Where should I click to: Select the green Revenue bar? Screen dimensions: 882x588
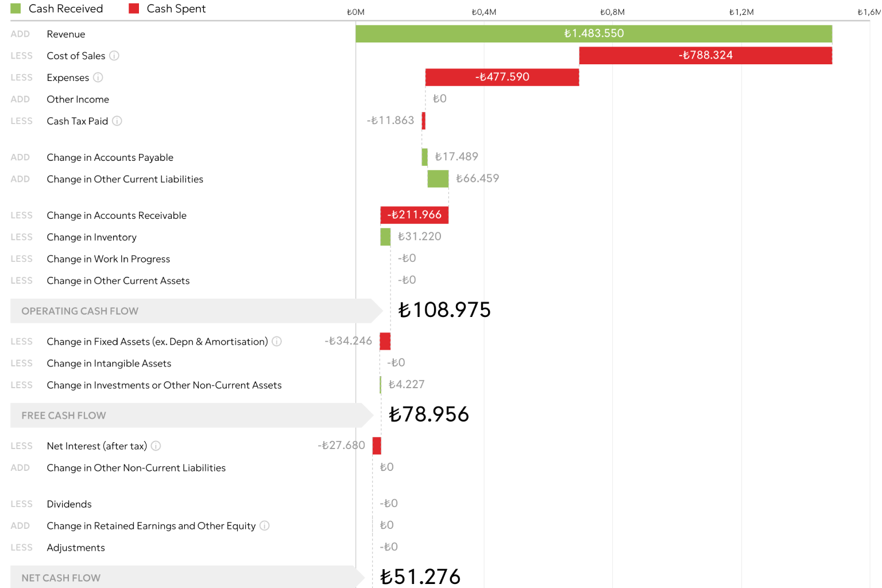(593, 34)
